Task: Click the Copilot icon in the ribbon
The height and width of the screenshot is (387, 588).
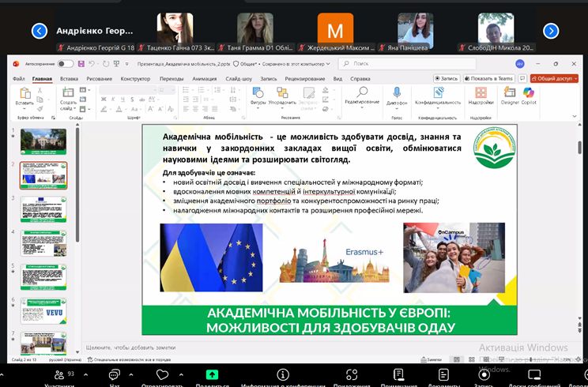Action: pos(529,94)
